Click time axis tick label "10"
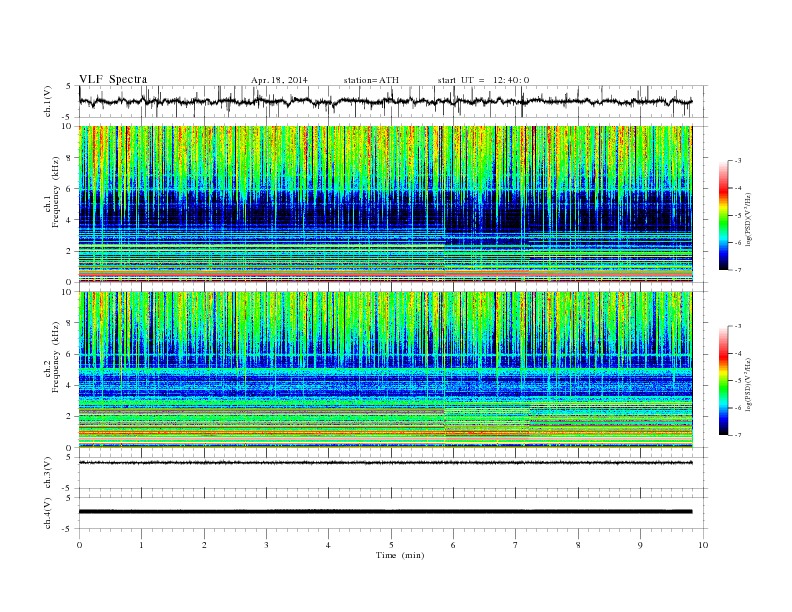The width and height of the screenshot is (792, 612). click(703, 545)
